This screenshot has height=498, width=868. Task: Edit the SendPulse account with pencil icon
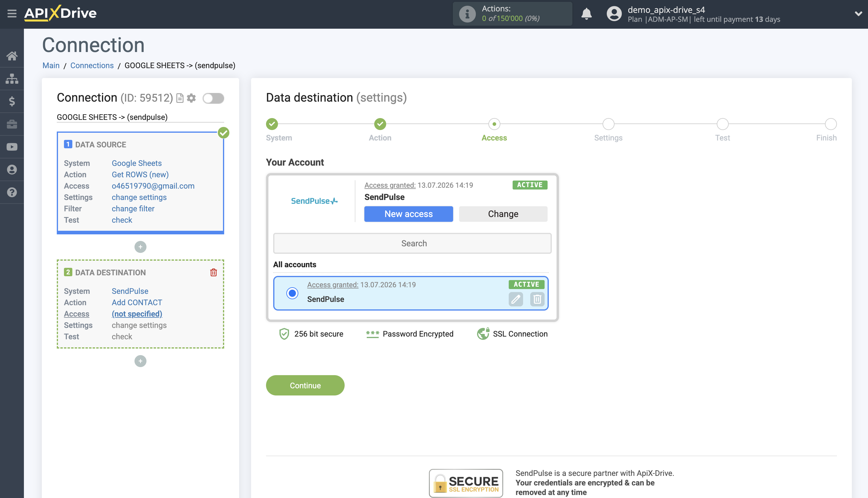coord(515,299)
